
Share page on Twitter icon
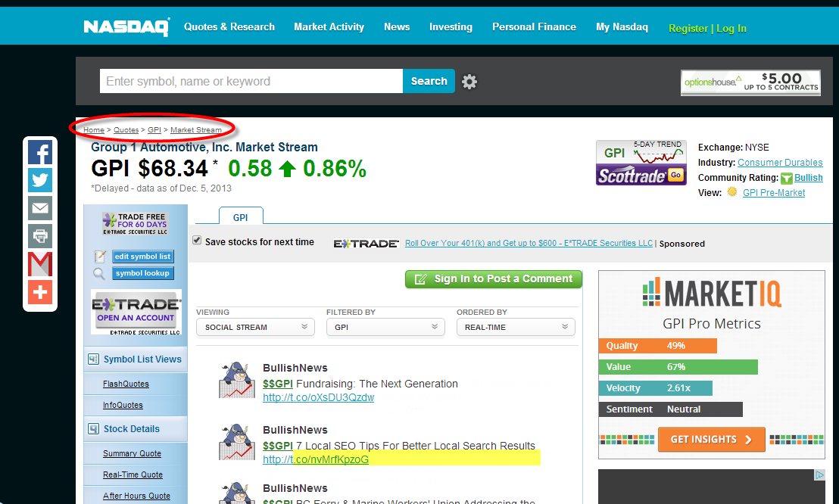tap(40, 180)
